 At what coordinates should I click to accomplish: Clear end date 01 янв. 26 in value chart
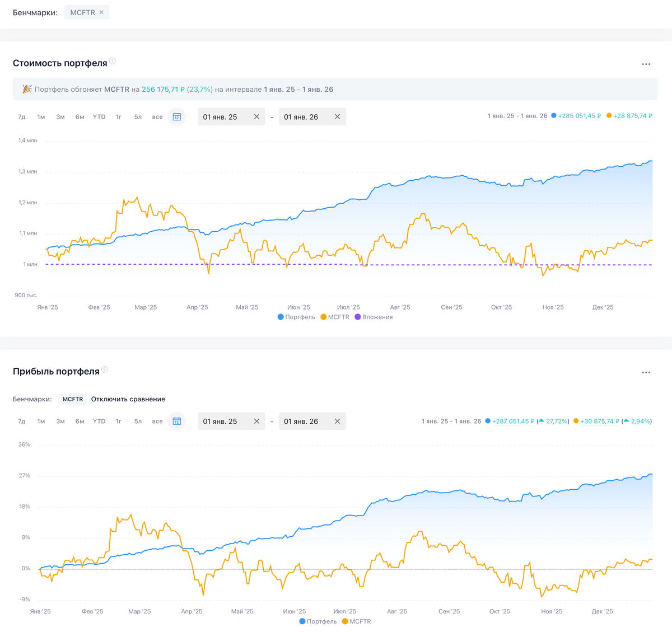pos(337,117)
